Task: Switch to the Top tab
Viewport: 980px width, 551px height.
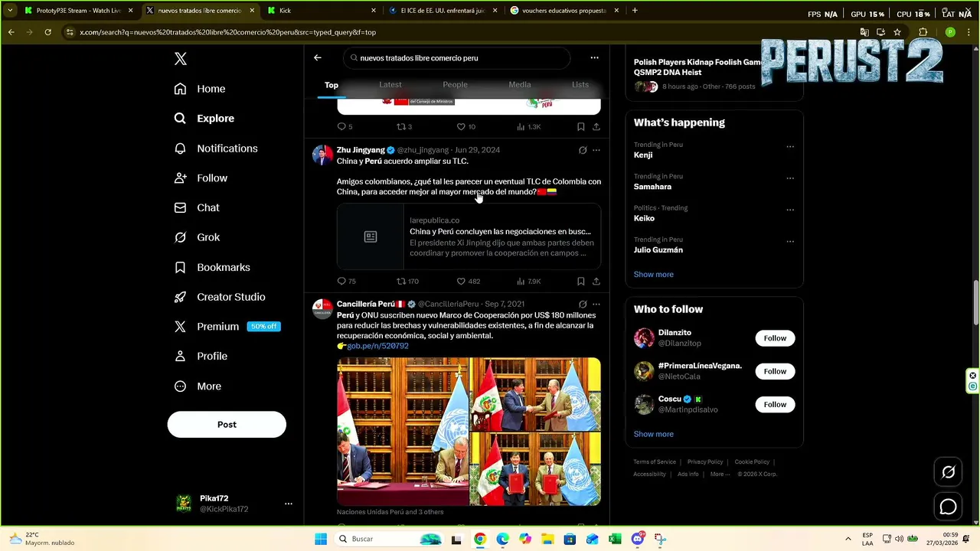Action: click(x=332, y=85)
